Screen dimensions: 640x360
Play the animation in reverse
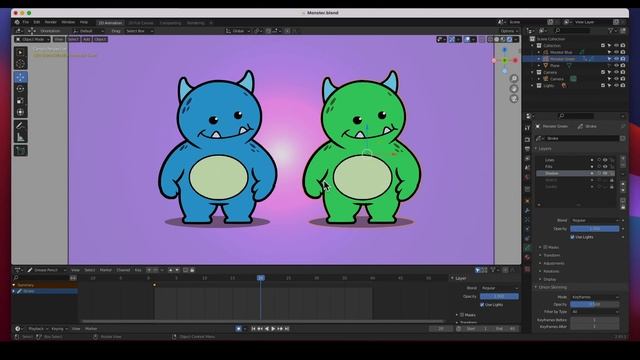click(267, 329)
